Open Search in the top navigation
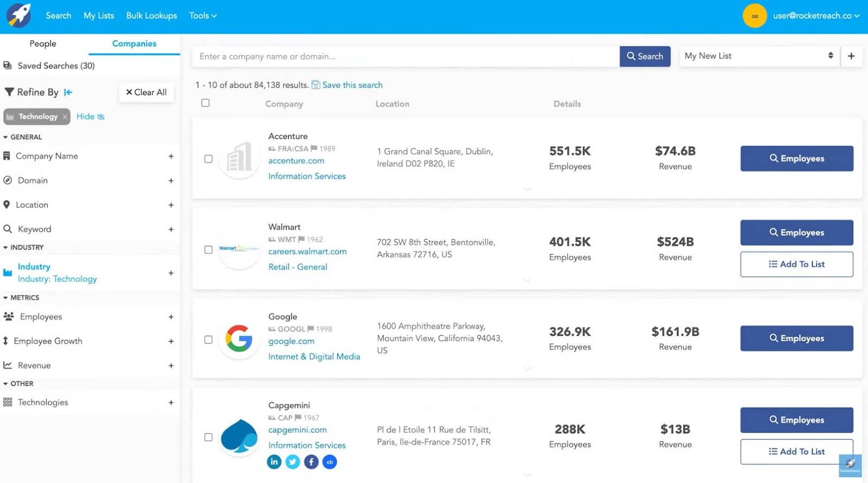The image size is (868, 483). pyautogui.click(x=59, y=16)
